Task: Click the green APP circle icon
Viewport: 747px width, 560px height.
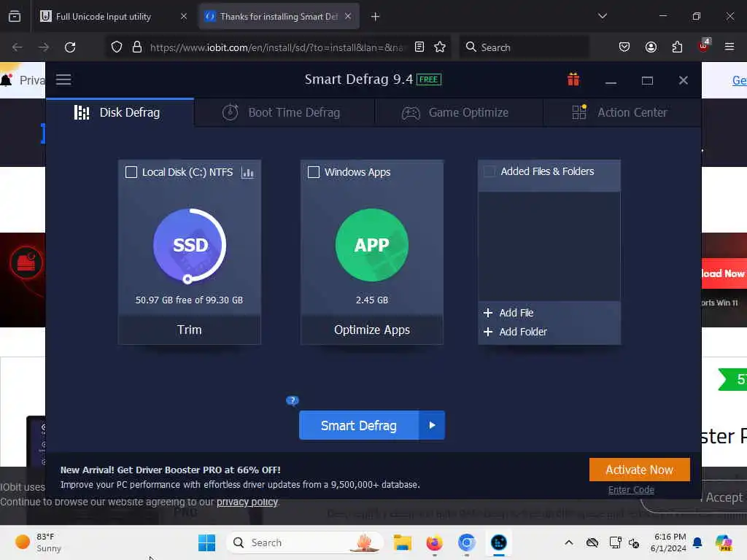Action: click(371, 245)
